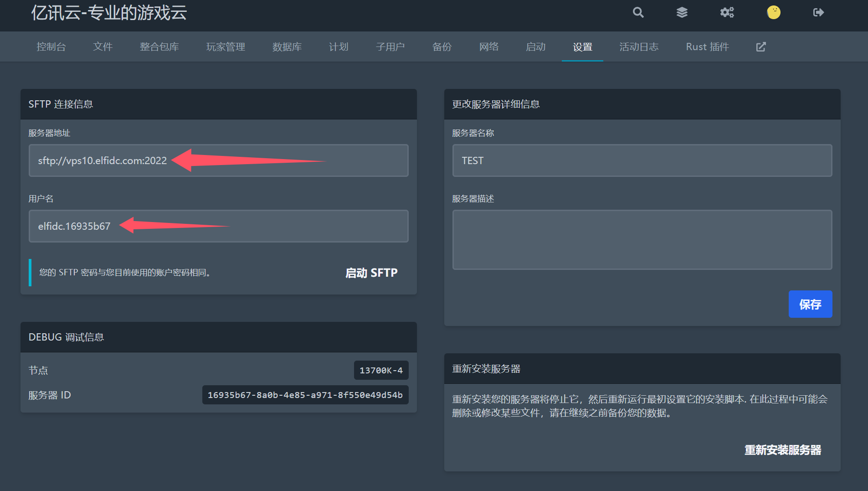Open the 备份 tab

click(442, 47)
